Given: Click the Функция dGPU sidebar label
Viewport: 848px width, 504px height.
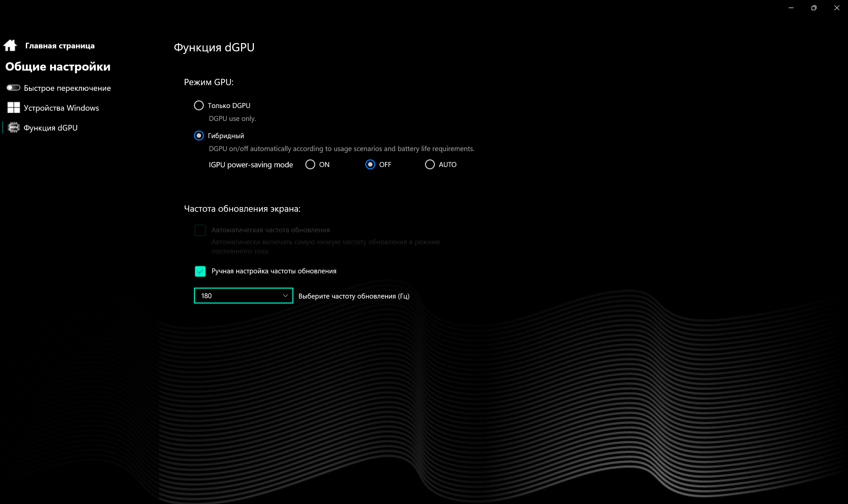Looking at the screenshot, I should (x=51, y=128).
